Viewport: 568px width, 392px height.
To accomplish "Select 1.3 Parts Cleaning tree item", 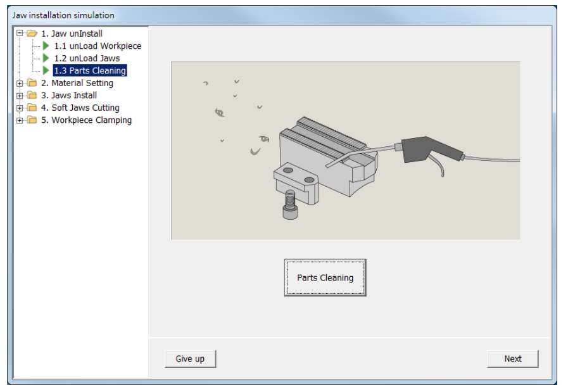I will (x=90, y=71).
